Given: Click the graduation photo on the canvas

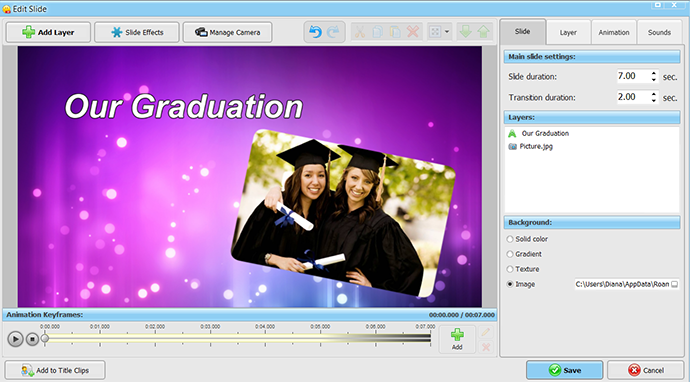Looking at the screenshot, I should 343,213.
